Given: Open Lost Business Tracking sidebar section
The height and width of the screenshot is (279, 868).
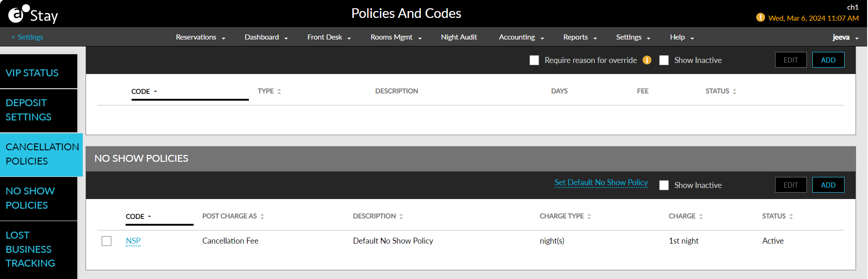Looking at the screenshot, I should coord(39,250).
